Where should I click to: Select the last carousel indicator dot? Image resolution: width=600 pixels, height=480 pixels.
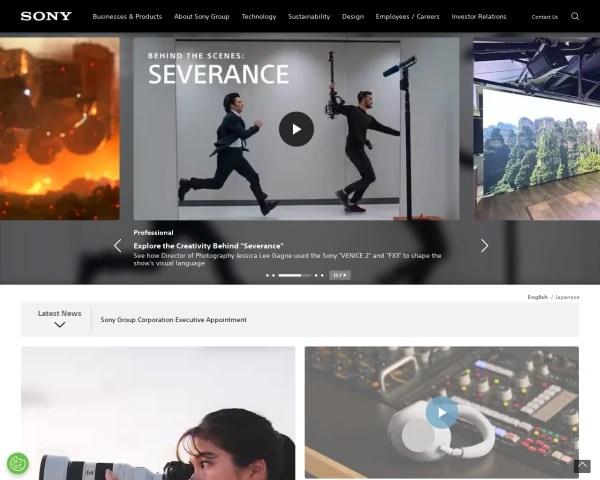pyautogui.click(x=322, y=275)
